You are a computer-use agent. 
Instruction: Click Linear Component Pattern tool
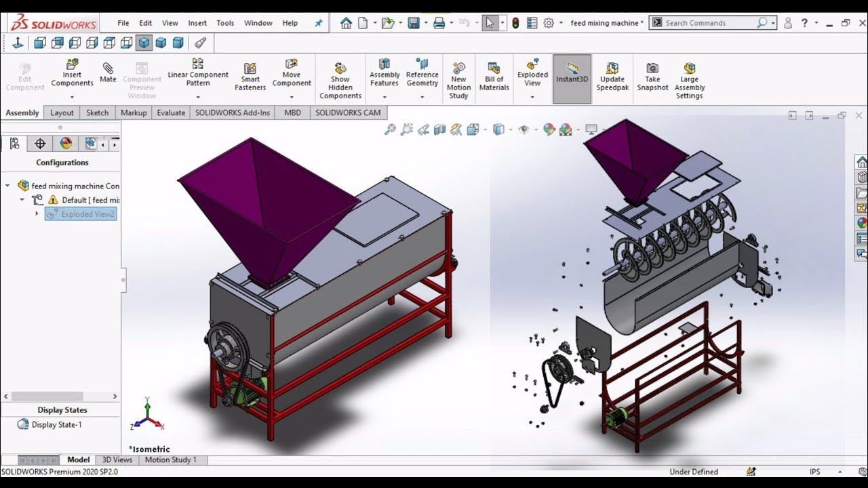[x=198, y=73]
